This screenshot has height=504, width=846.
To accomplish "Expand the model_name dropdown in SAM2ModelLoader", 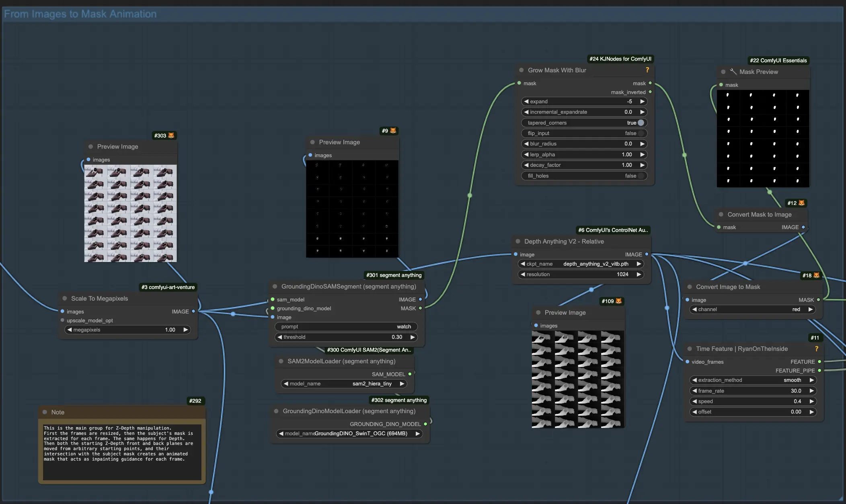I will [348, 383].
